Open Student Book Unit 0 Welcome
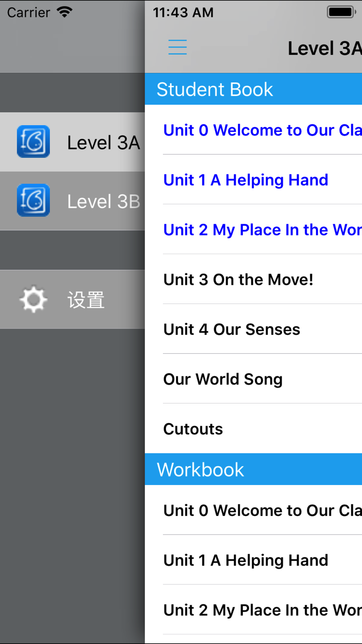Screen dimensions: 362x644 point(262,130)
